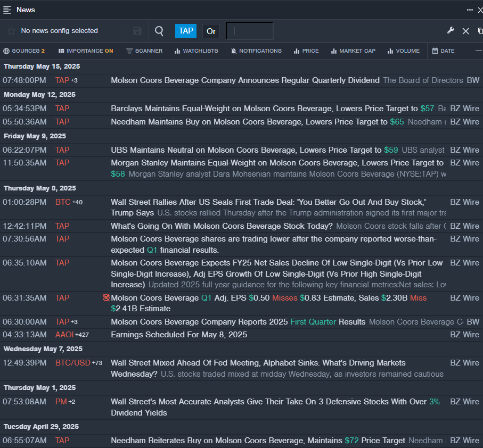Click the 04:33:13AM timestamp

tap(24, 335)
